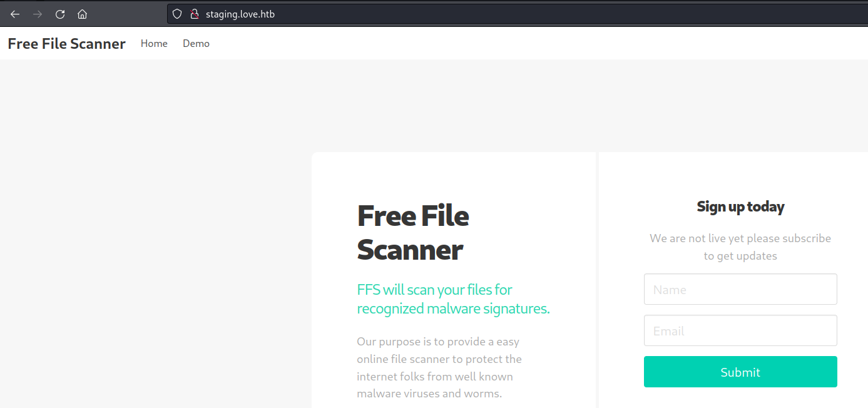Click the Sign up today heading

(740, 207)
